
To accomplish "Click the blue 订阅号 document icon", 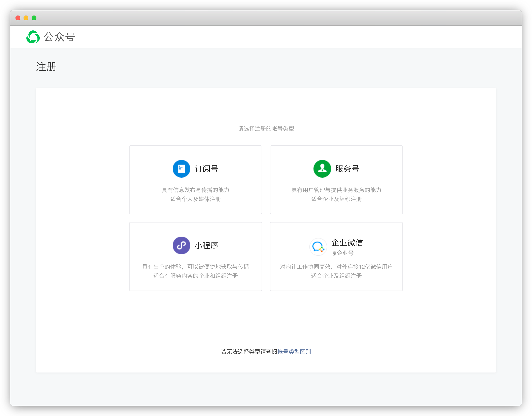I will (x=181, y=169).
